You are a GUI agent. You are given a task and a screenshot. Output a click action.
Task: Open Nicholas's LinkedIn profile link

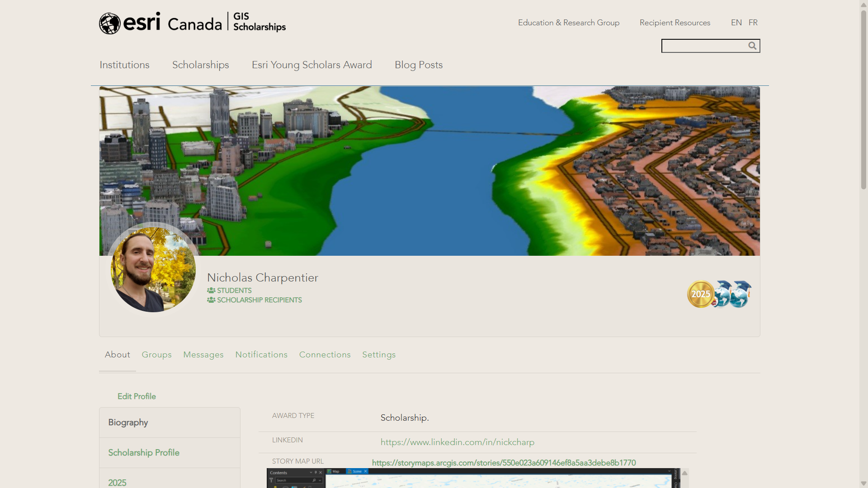(x=457, y=442)
